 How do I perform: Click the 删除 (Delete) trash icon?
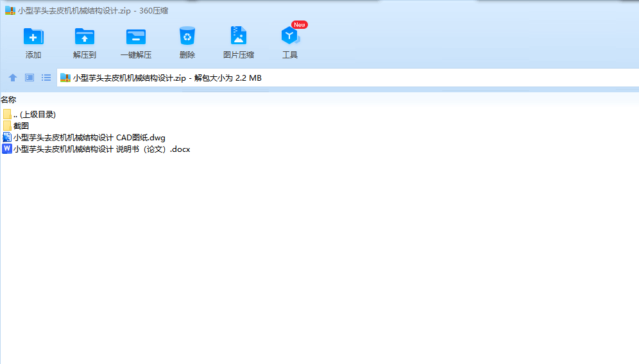point(187,37)
